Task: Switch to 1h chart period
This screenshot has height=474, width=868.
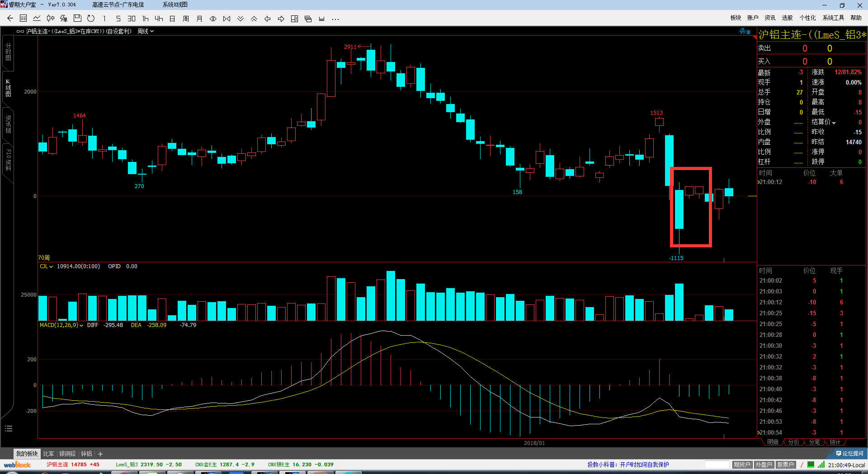Action: [145, 19]
